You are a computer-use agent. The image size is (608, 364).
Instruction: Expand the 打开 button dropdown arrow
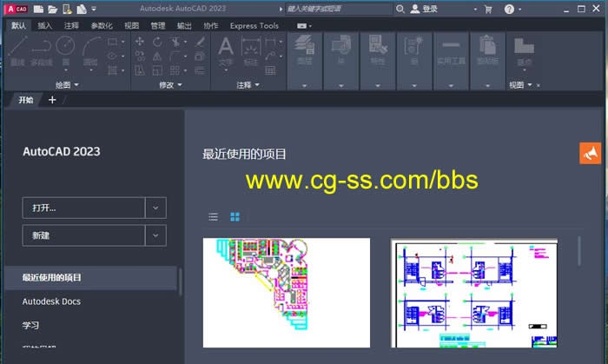155,208
